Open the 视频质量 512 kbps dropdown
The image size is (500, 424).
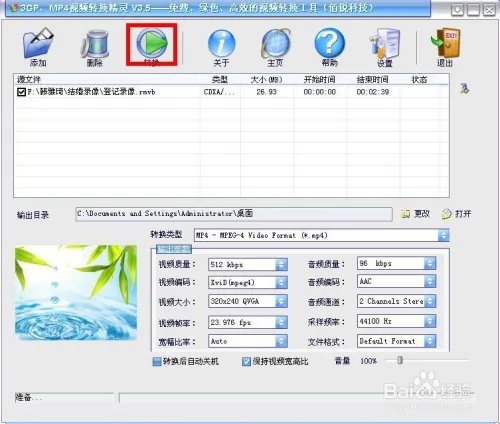[281, 265]
